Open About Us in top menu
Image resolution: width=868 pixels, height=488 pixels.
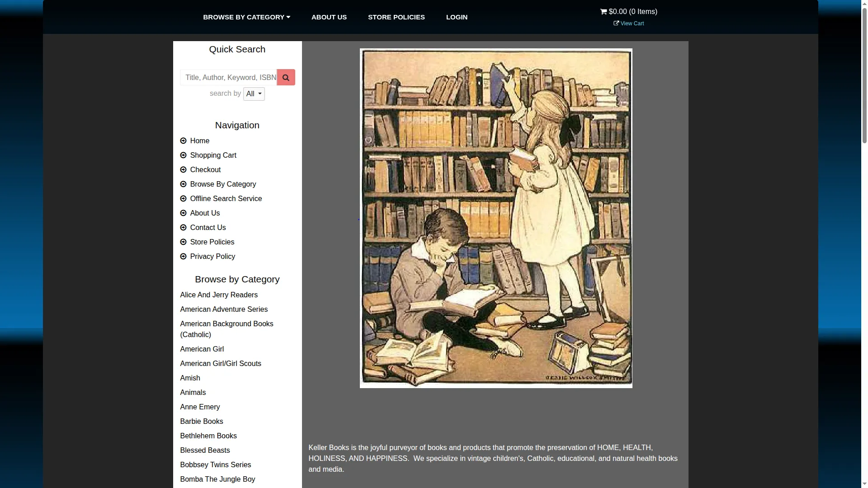click(329, 17)
